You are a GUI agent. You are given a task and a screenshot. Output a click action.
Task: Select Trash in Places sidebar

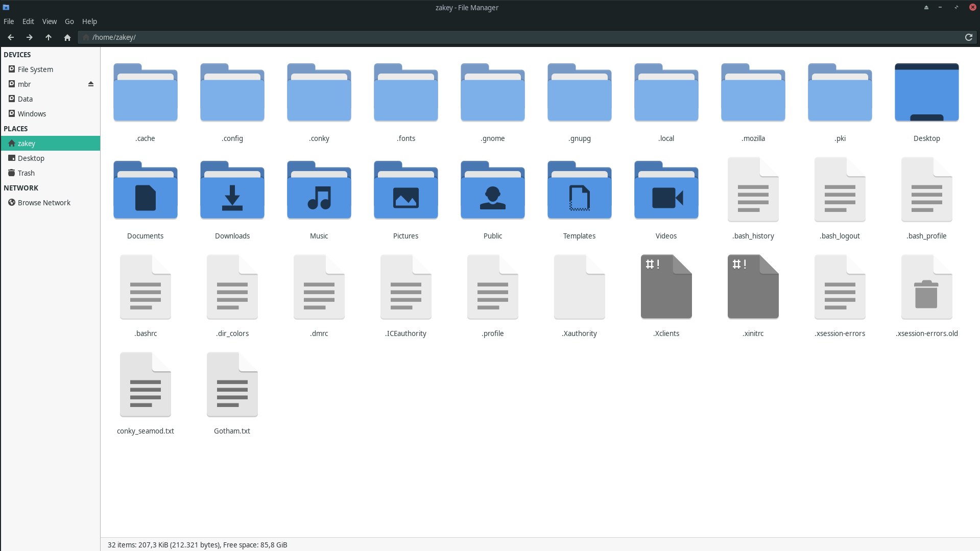pos(26,173)
